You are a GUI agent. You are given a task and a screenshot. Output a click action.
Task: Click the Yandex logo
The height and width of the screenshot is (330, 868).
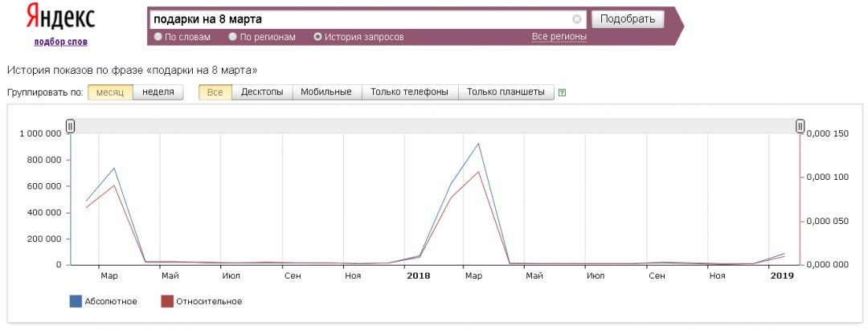pos(60,18)
